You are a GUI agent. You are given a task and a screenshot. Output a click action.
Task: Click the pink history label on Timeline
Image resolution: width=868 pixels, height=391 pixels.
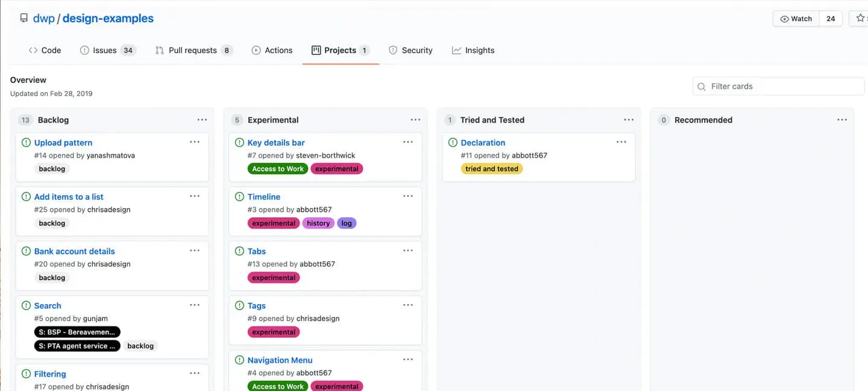[318, 223]
